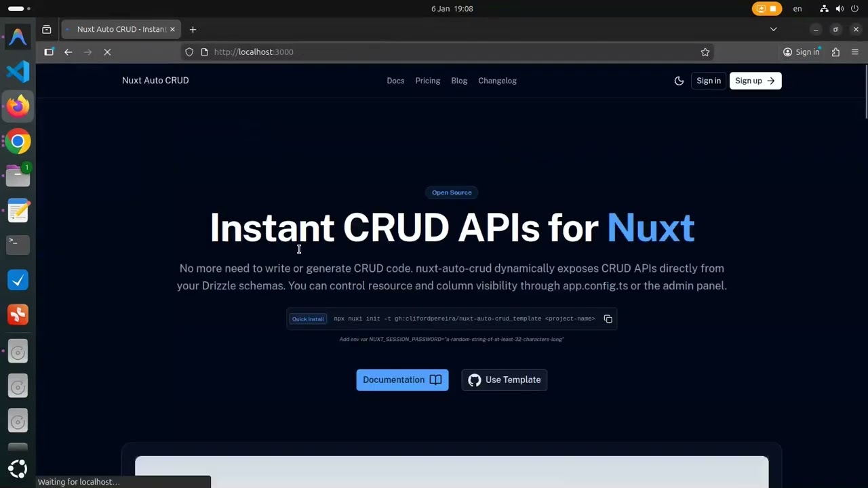This screenshot has width=868, height=488.
Task: Copy the quick install npx command
Action: (608, 319)
